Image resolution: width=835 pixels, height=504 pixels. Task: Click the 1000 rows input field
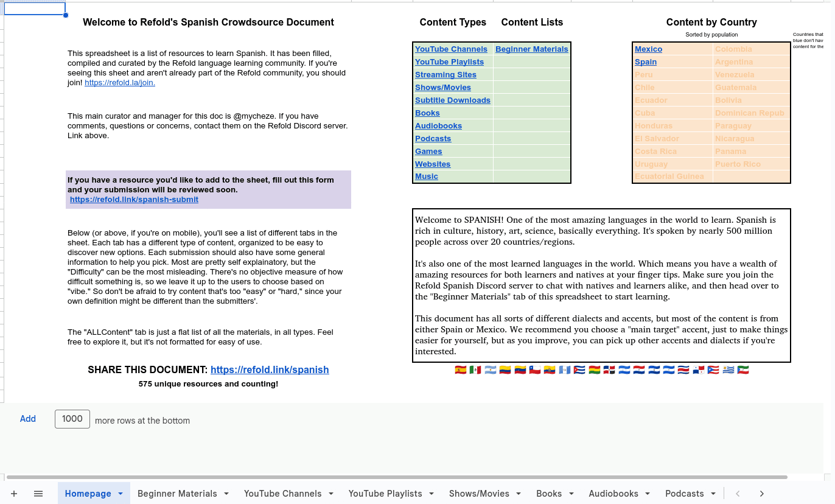point(72,419)
